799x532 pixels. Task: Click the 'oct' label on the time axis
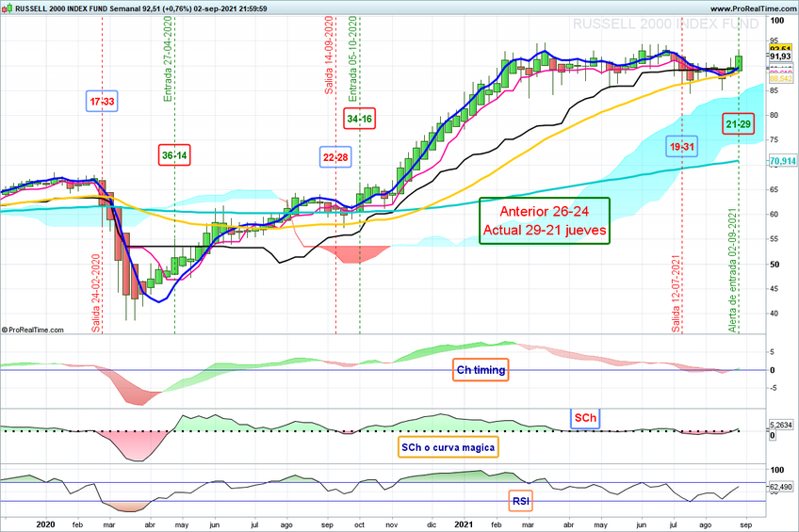359,524
